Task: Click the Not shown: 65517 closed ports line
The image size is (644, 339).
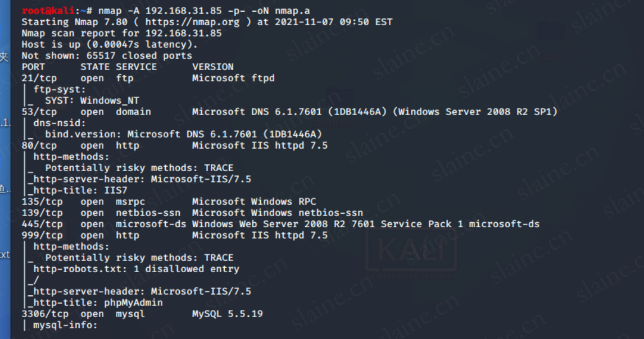Action: point(107,56)
